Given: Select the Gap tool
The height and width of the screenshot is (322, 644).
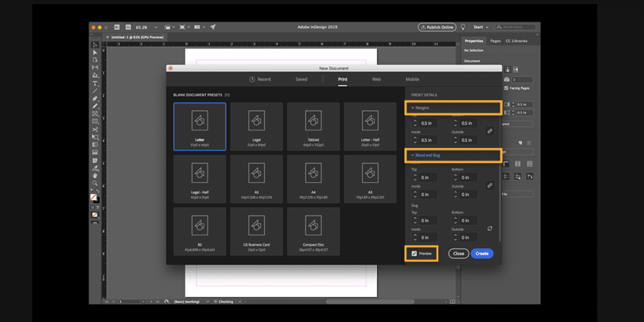Looking at the screenshot, I should click(95, 68).
